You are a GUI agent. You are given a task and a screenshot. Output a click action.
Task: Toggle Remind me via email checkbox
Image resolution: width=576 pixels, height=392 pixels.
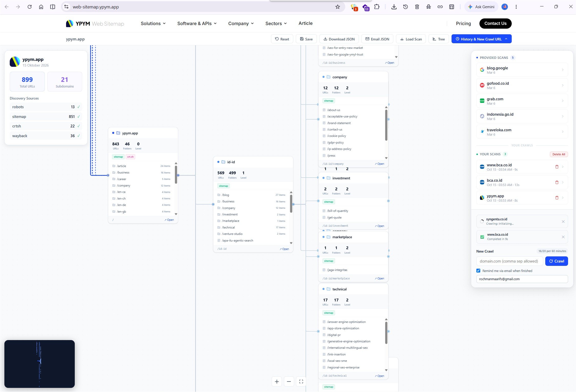pos(478,271)
